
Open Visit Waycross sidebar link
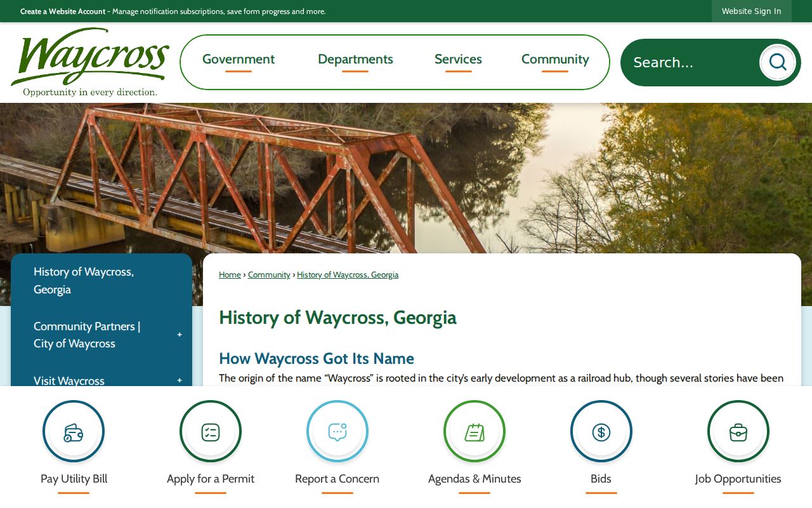point(69,380)
